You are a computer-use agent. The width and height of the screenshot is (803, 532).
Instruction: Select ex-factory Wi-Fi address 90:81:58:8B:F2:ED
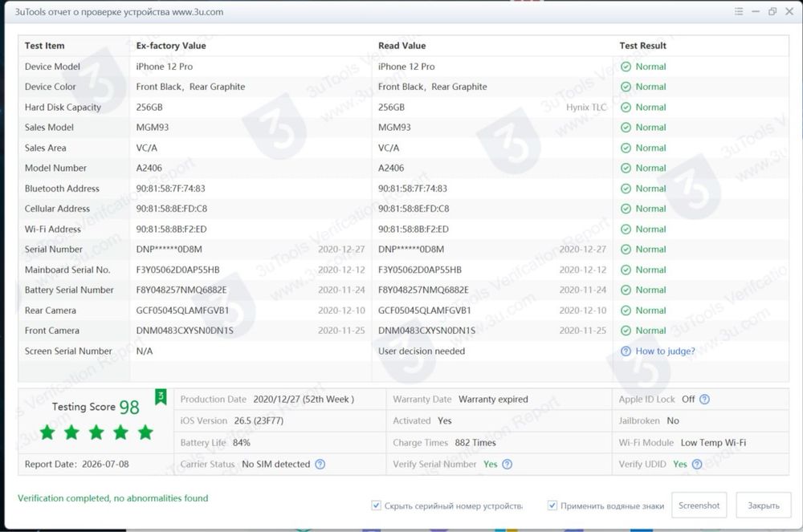(x=172, y=229)
